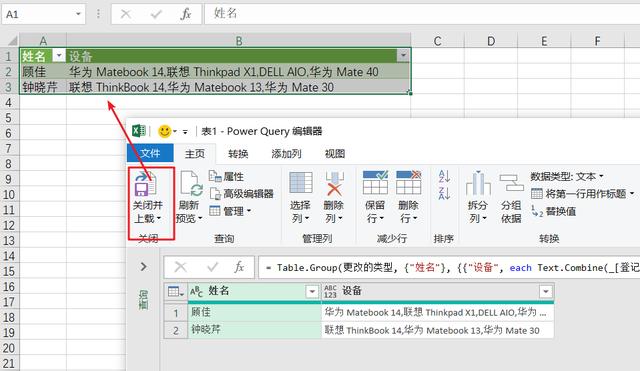The width and height of the screenshot is (640, 371).
Task: Click the Close & Load icon
Action: (x=146, y=184)
